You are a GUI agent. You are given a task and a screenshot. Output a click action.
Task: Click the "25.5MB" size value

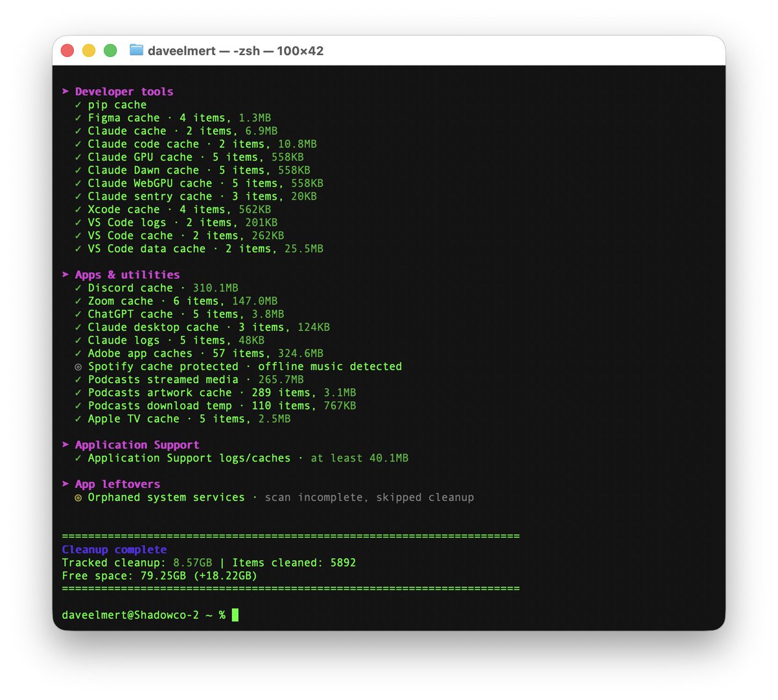click(x=303, y=249)
